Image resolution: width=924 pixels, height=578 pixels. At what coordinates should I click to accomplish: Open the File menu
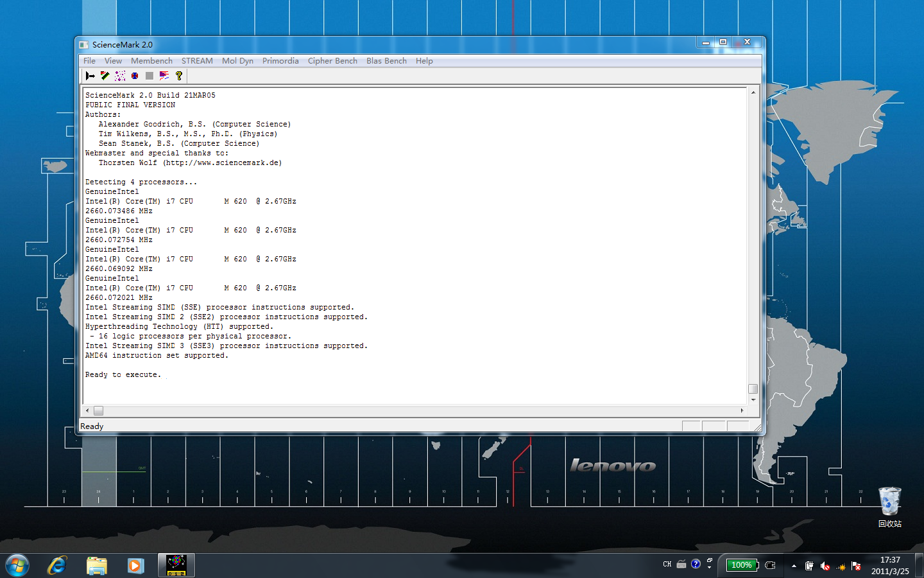point(89,61)
